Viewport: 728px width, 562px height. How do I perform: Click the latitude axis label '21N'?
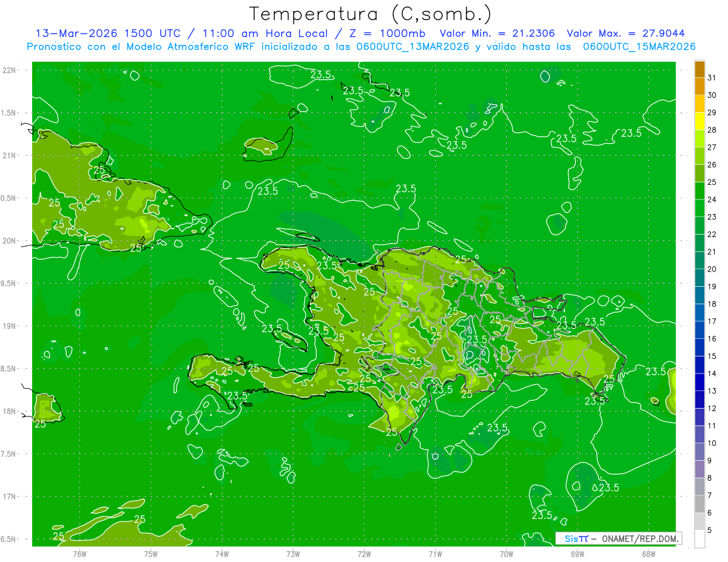(x=10, y=155)
